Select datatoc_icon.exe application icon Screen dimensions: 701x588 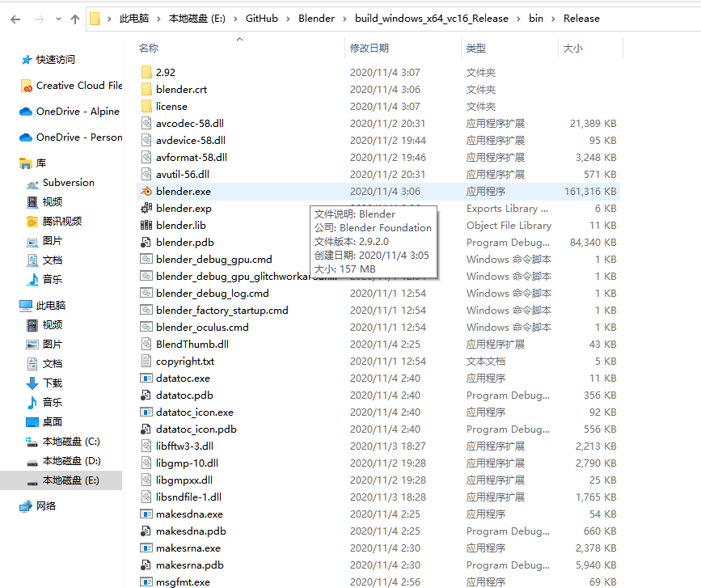[x=146, y=412]
